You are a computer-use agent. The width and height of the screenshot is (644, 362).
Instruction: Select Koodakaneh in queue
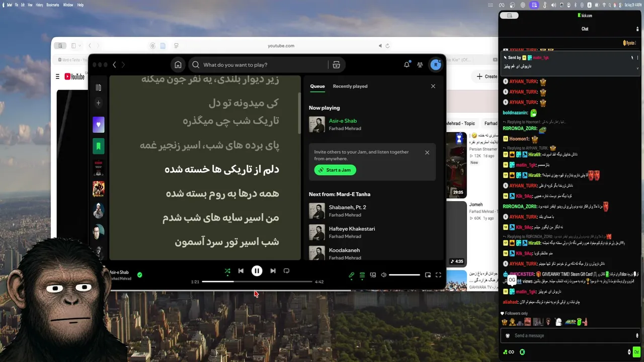(372, 253)
